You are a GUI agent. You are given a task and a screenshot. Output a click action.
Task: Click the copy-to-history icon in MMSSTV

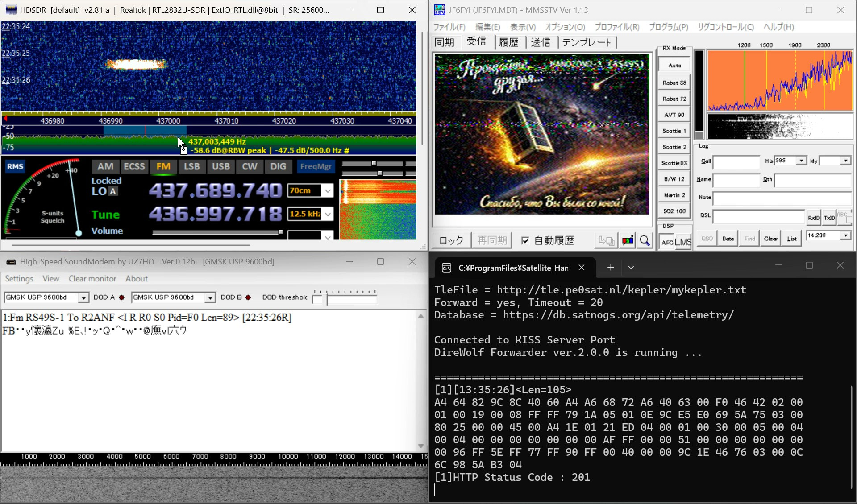click(606, 241)
